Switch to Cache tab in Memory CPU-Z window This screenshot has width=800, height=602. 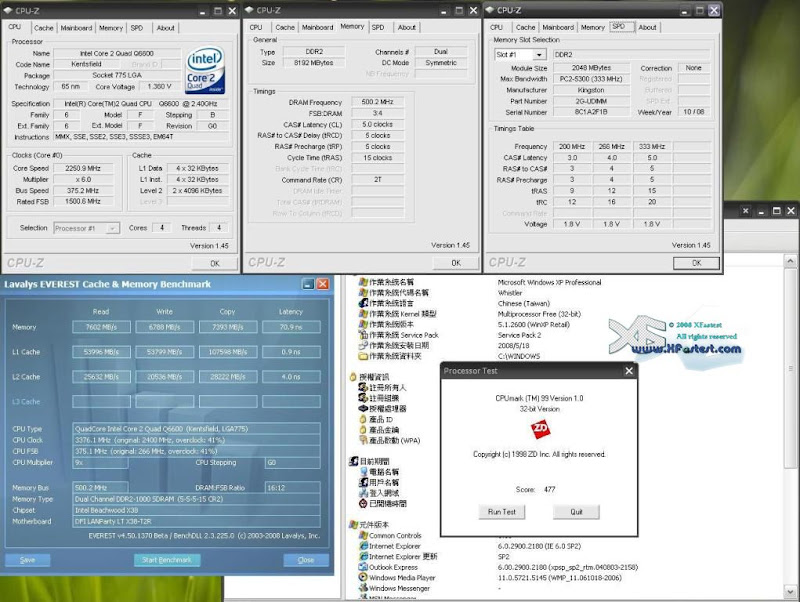pos(285,28)
